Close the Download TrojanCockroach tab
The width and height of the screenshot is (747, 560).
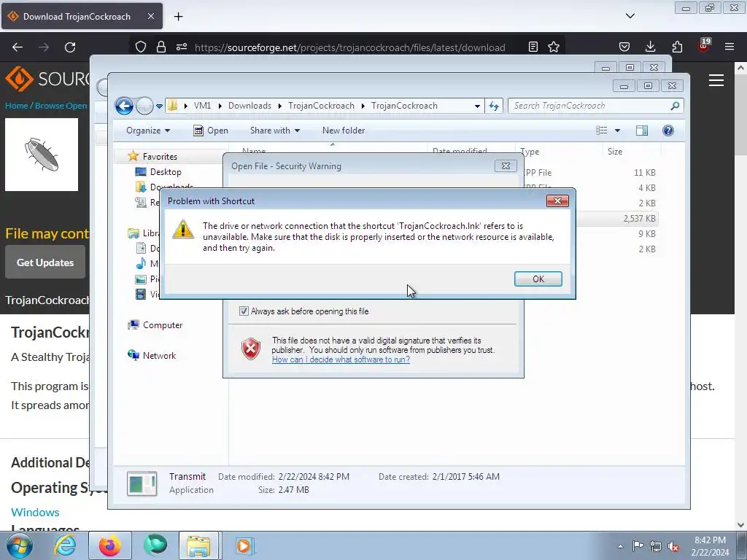pos(150,16)
